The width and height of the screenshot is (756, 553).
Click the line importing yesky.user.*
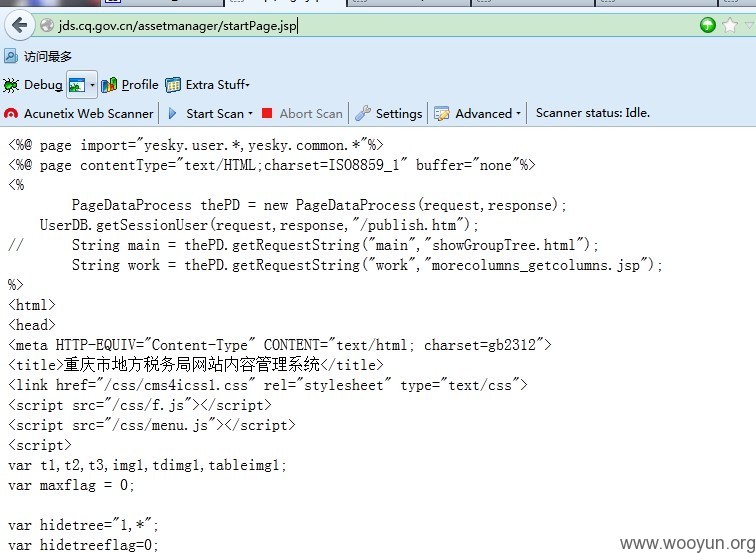coord(196,145)
